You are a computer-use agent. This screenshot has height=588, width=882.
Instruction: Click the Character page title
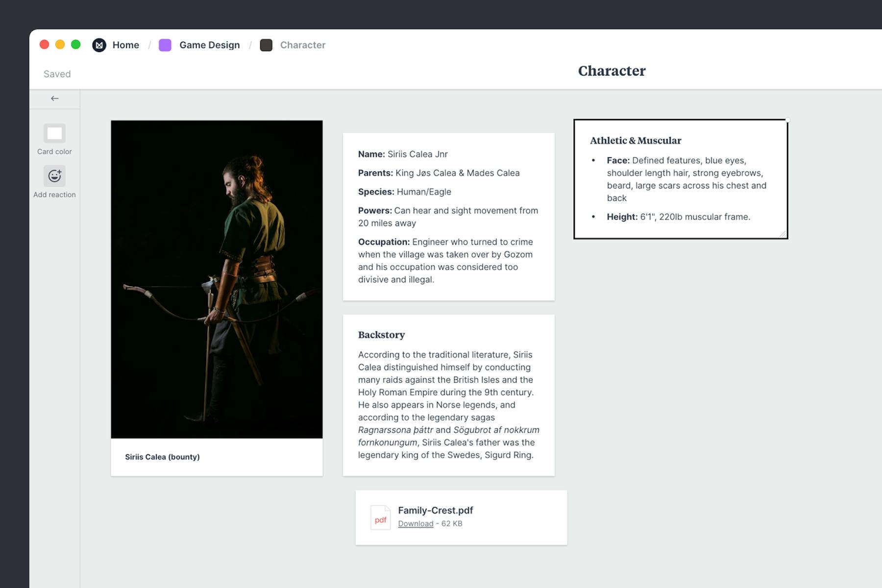tap(612, 71)
